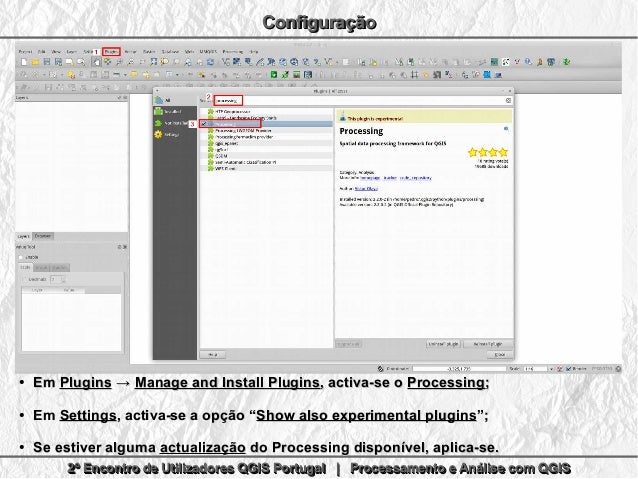Select the Processing hermodim provider plugin row
Screen dimensions: 638x479
(267, 137)
